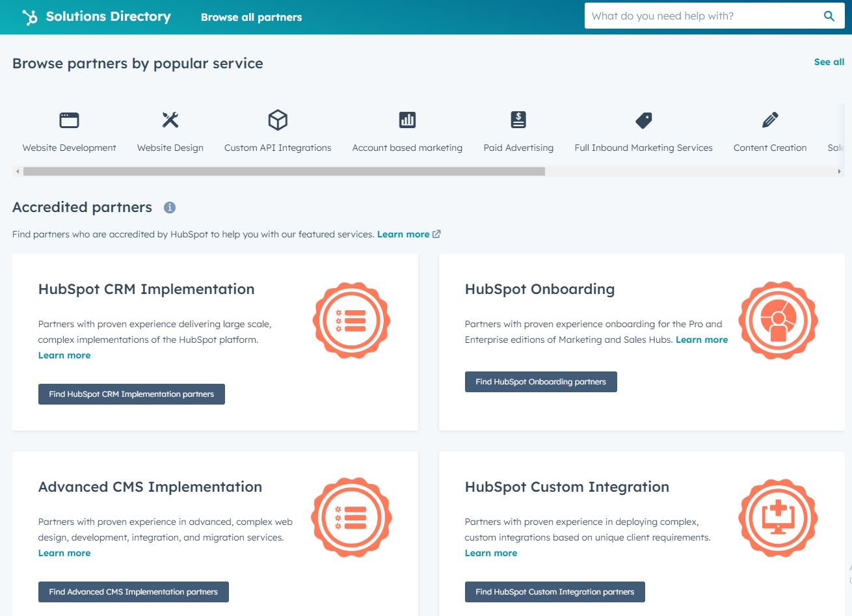The height and width of the screenshot is (616, 852).
Task: Click the services scrollbar right arrow
Action: point(839,172)
